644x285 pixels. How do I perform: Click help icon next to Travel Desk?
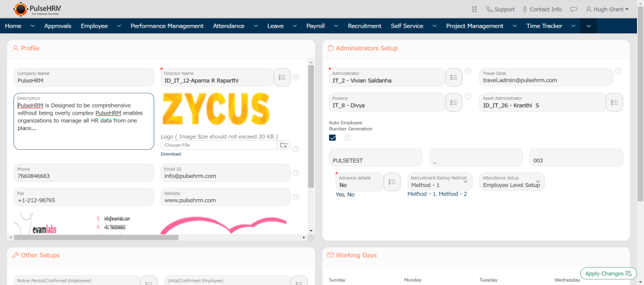point(618,72)
